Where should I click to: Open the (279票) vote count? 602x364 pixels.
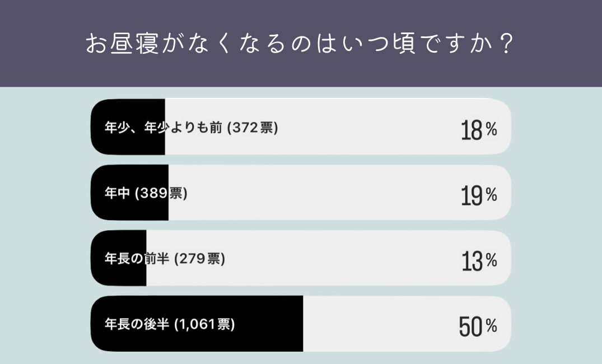[x=200, y=259]
